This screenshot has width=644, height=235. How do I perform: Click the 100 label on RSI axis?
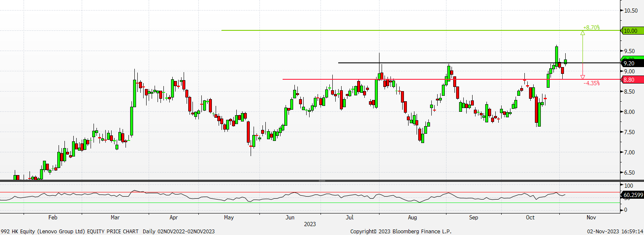coord(628,186)
